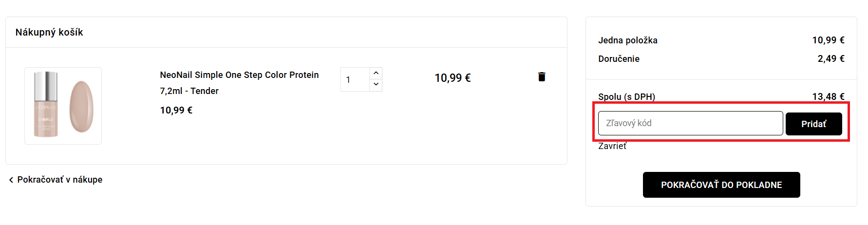The height and width of the screenshot is (225, 868).
Task: Click the 'Doručenie' delivery label
Action: [x=619, y=59]
